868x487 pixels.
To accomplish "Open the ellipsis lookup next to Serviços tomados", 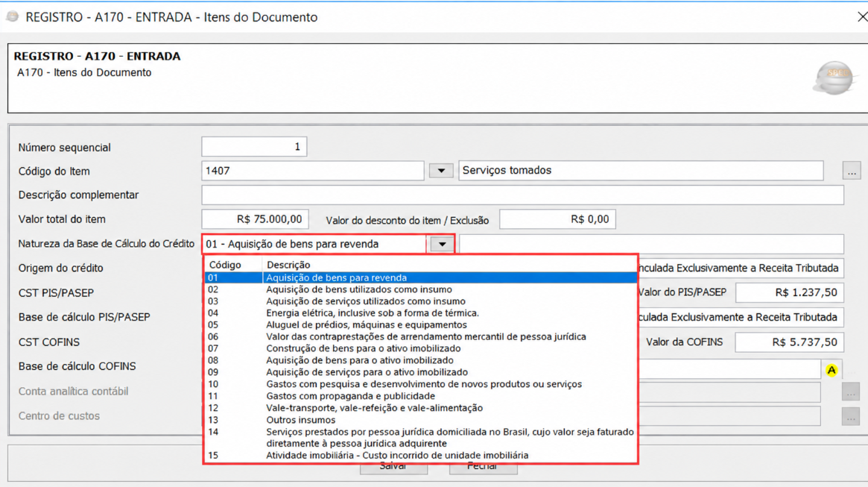I will 852,172.
